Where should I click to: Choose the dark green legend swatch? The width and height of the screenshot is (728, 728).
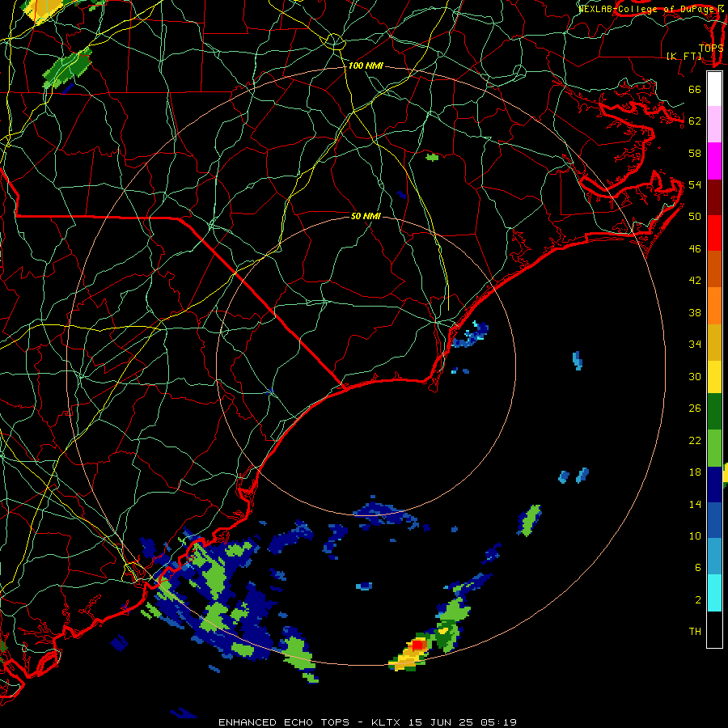coord(714,412)
